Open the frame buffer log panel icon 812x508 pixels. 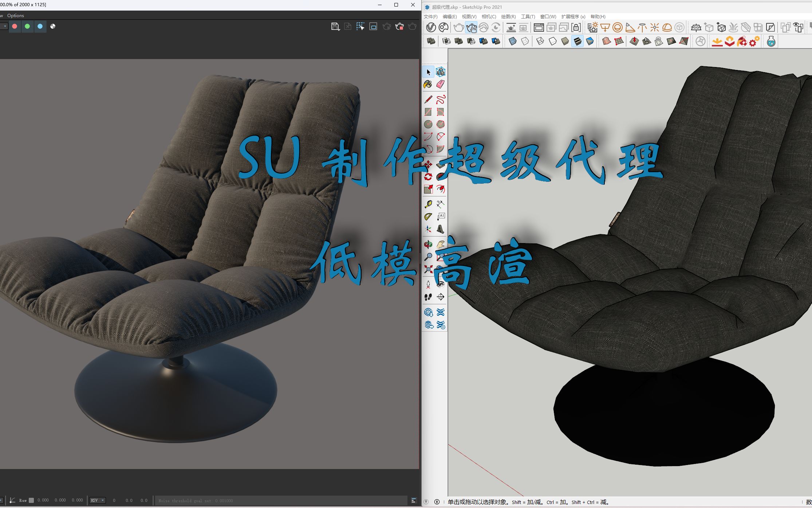pyautogui.click(x=414, y=500)
